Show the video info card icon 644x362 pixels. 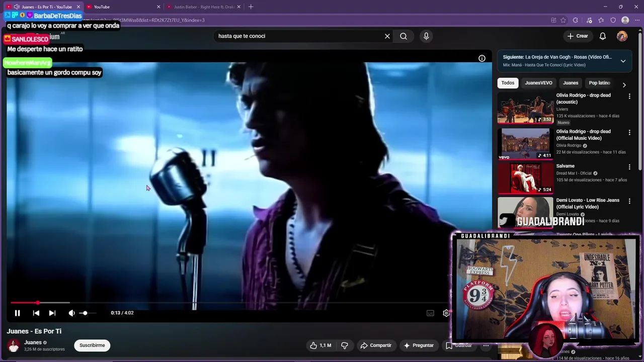tap(482, 58)
